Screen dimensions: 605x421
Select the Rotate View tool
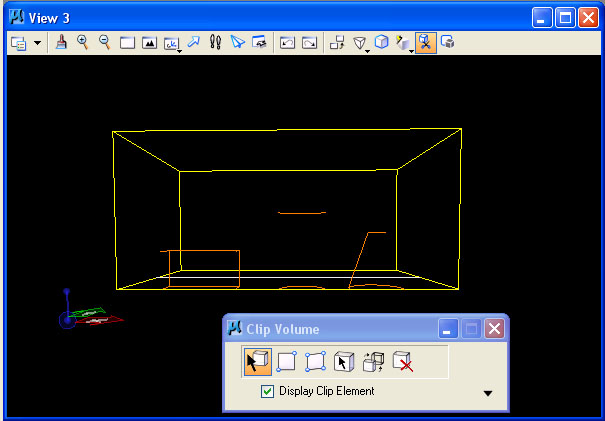pyautogui.click(x=172, y=43)
